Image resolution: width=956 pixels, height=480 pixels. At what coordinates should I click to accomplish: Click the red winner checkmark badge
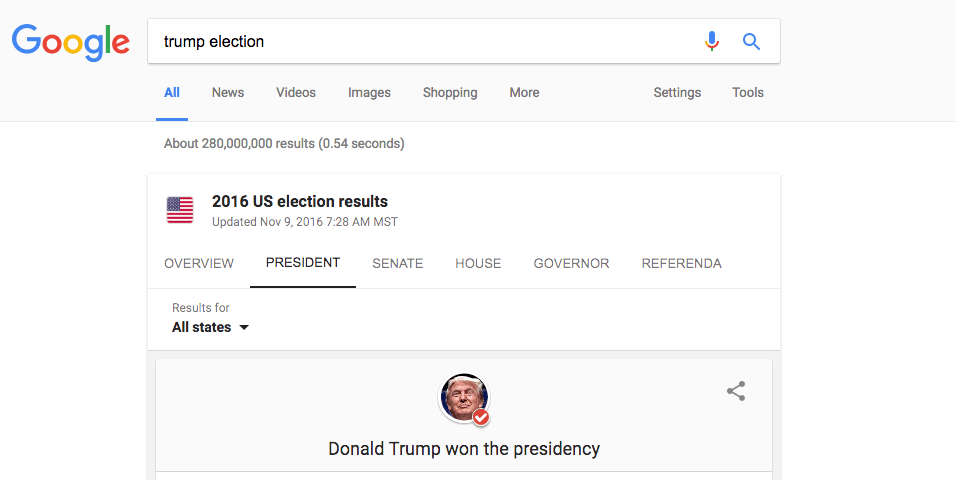tap(481, 417)
